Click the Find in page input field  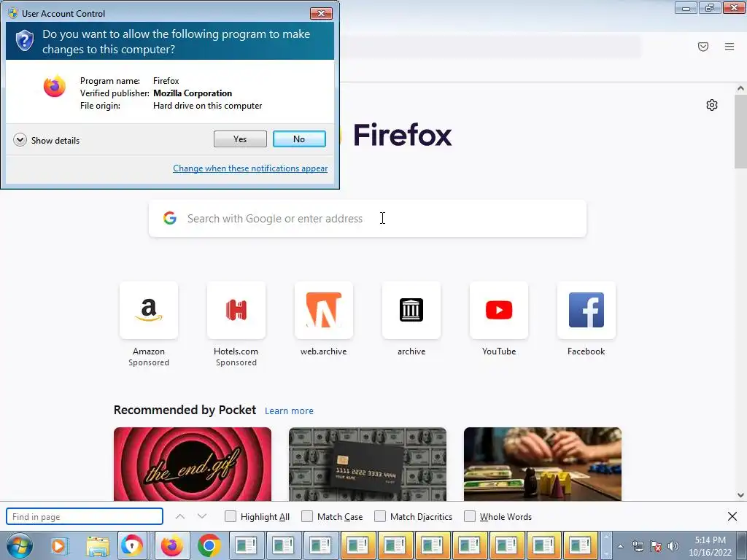click(x=85, y=517)
